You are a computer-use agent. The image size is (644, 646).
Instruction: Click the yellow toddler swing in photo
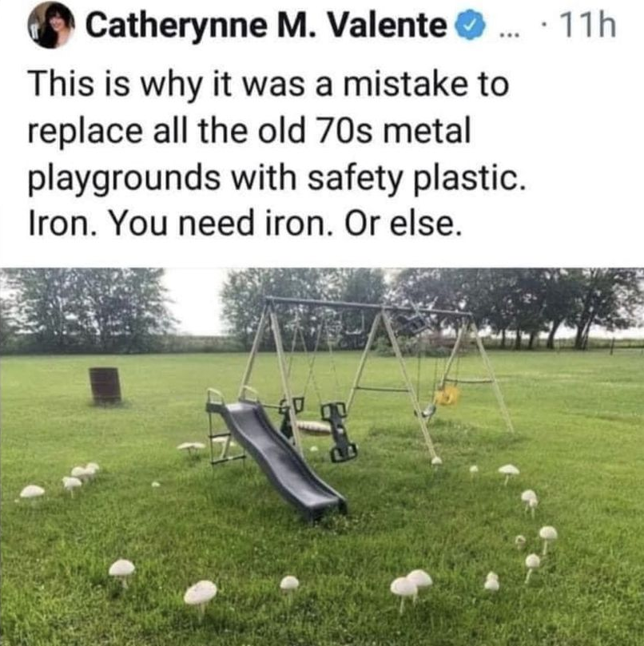(447, 394)
